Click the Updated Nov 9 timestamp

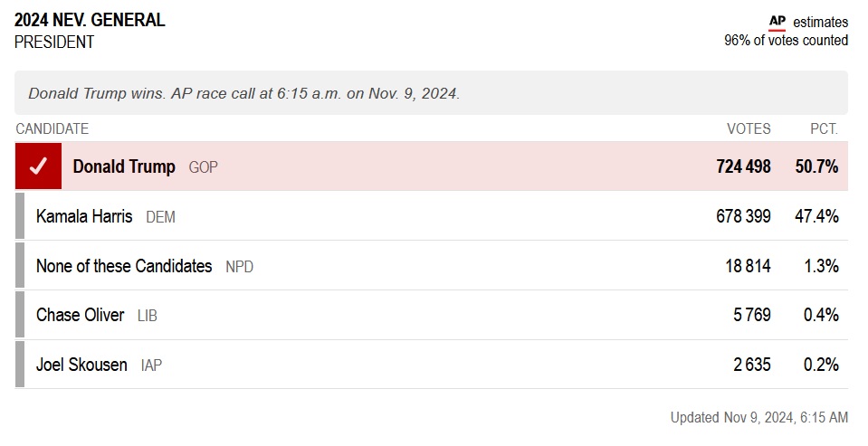pos(758,417)
